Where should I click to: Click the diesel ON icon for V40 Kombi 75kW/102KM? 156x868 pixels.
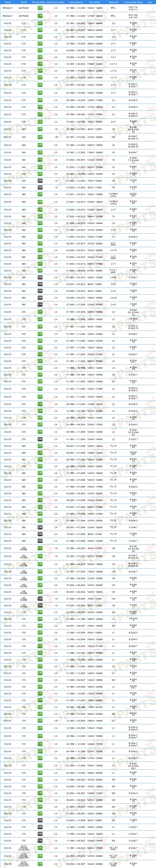pyautogui.click(x=40, y=599)
